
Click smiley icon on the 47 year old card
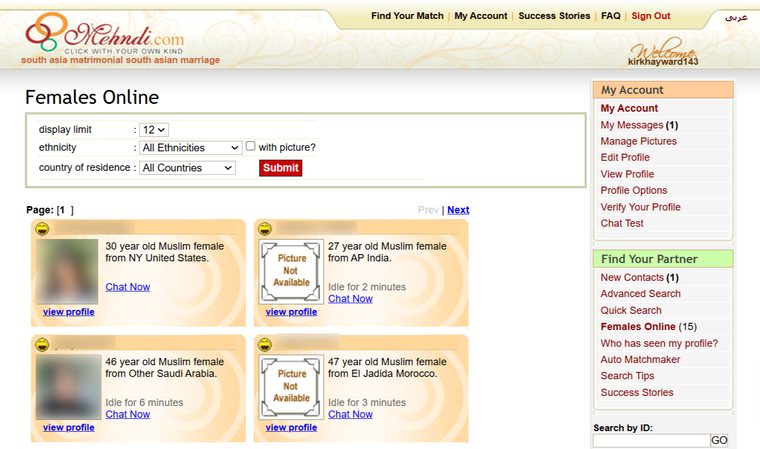pos(265,344)
